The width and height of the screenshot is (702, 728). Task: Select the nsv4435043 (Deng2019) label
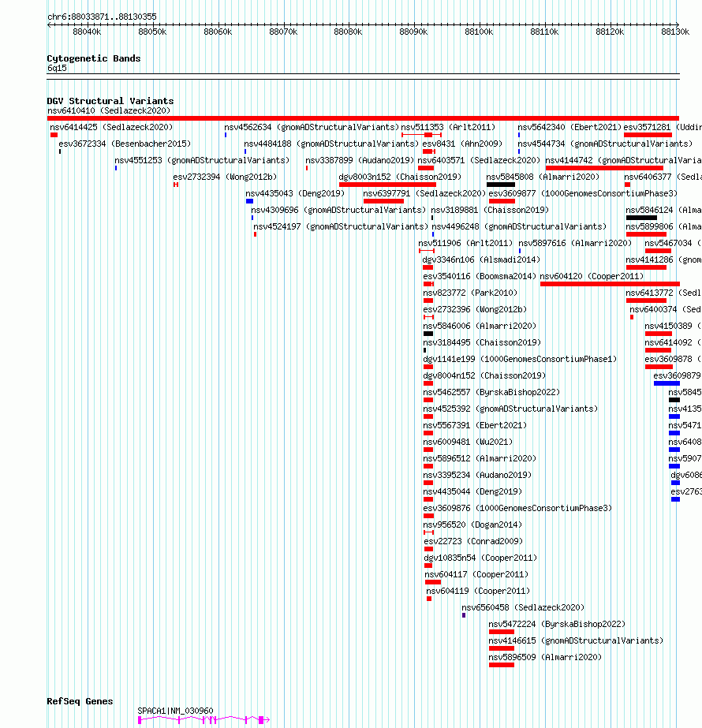click(x=295, y=193)
